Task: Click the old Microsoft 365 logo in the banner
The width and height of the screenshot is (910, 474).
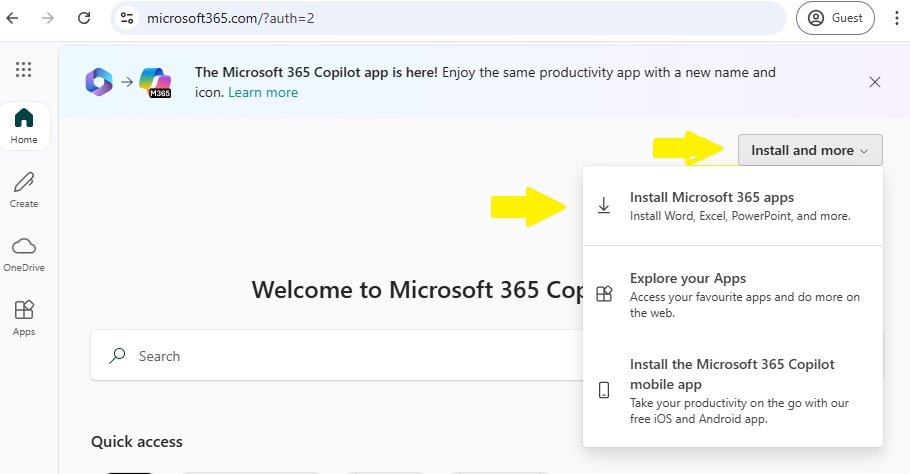Action: tap(99, 82)
